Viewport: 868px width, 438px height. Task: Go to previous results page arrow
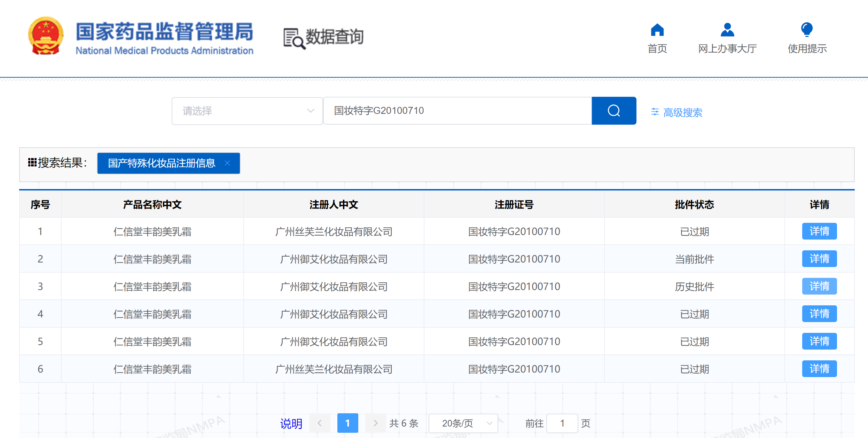(x=320, y=423)
